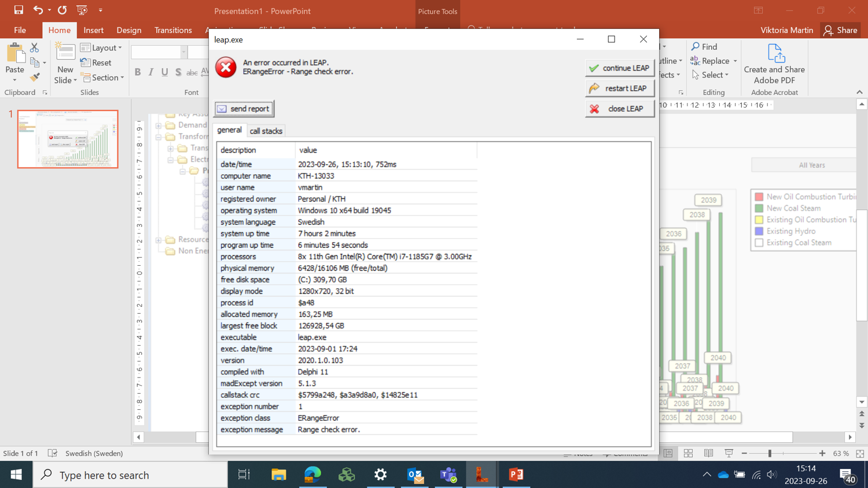Collapse the Transformation tree node
The height and width of the screenshot is (488, 868).
pos(159,137)
